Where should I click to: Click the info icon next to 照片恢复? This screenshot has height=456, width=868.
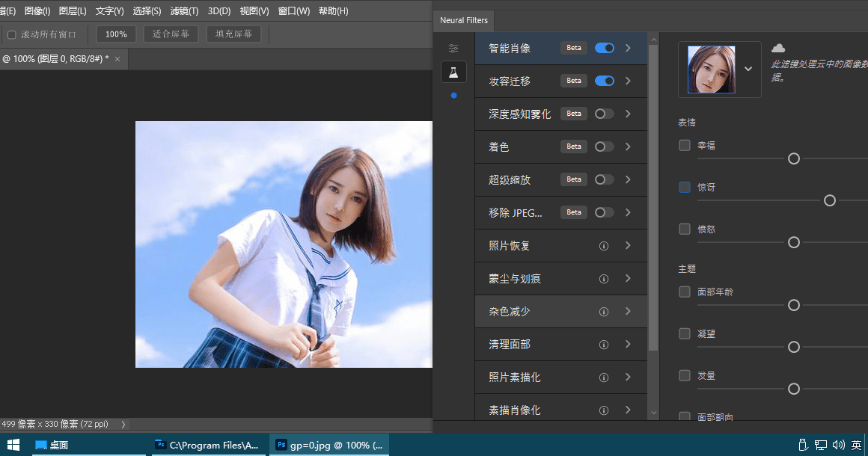604,245
